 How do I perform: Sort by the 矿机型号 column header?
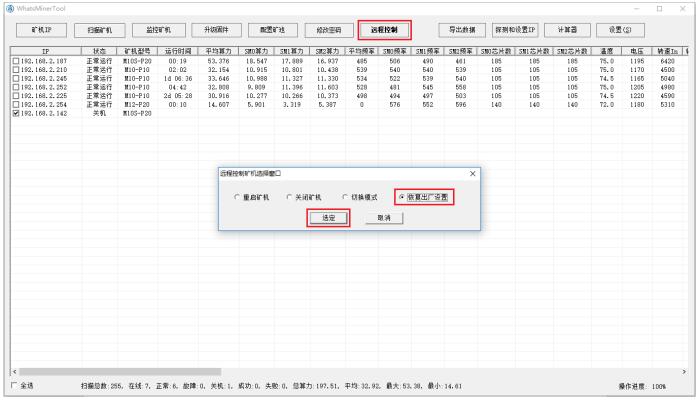click(137, 51)
